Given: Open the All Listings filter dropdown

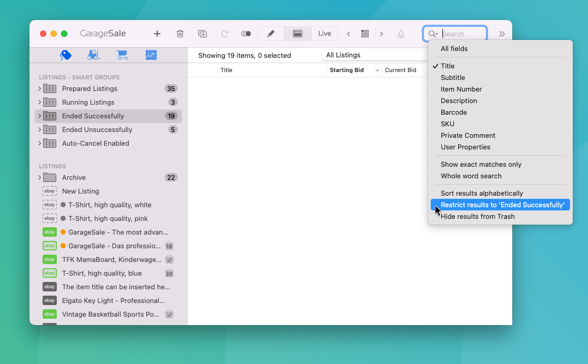Looking at the screenshot, I should pos(375,55).
